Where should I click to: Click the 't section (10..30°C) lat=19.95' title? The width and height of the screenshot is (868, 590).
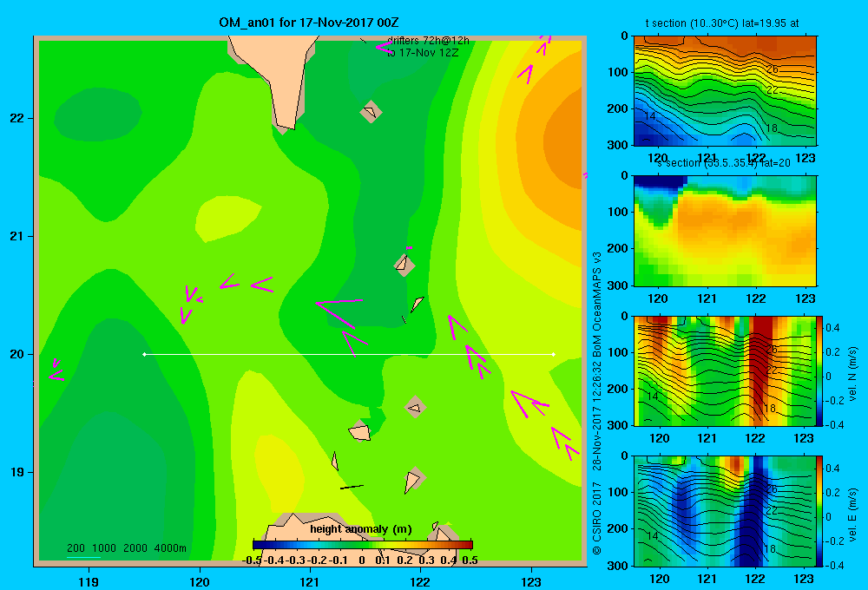pyautogui.click(x=722, y=23)
